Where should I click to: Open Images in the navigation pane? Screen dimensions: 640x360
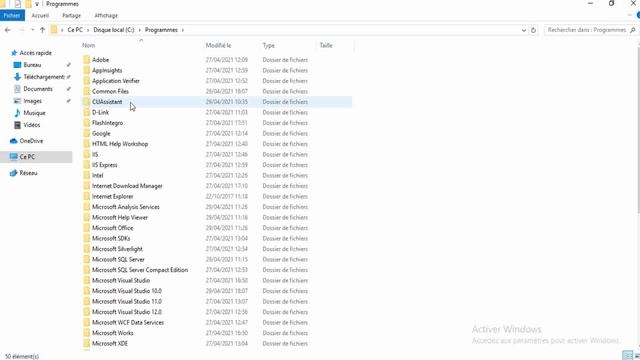32,101
